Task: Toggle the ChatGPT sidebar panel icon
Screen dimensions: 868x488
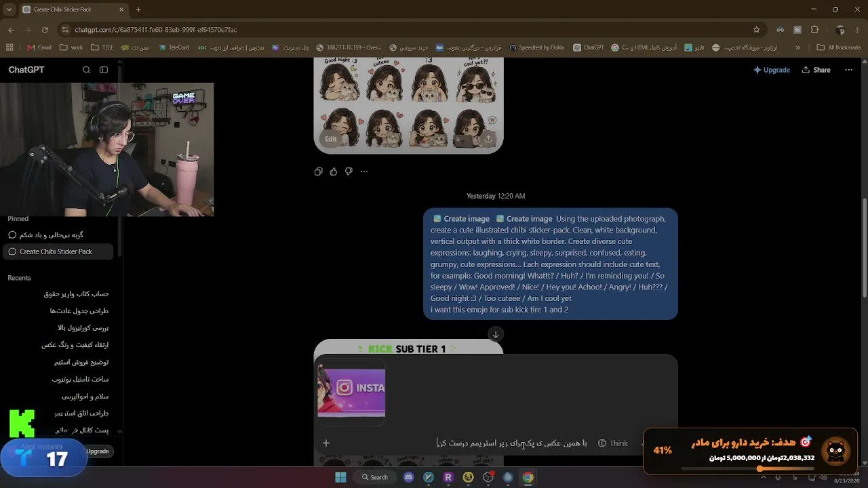Action: pos(104,70)
